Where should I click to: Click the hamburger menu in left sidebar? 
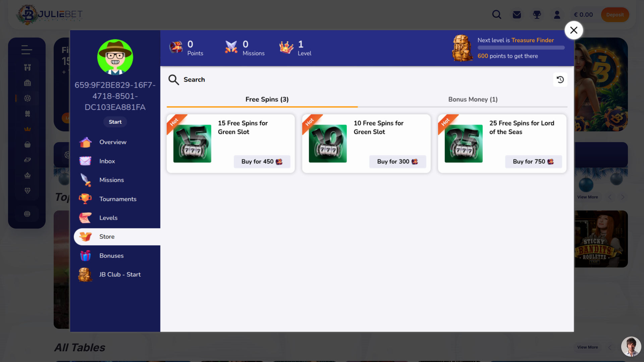[x=27, y=50]
